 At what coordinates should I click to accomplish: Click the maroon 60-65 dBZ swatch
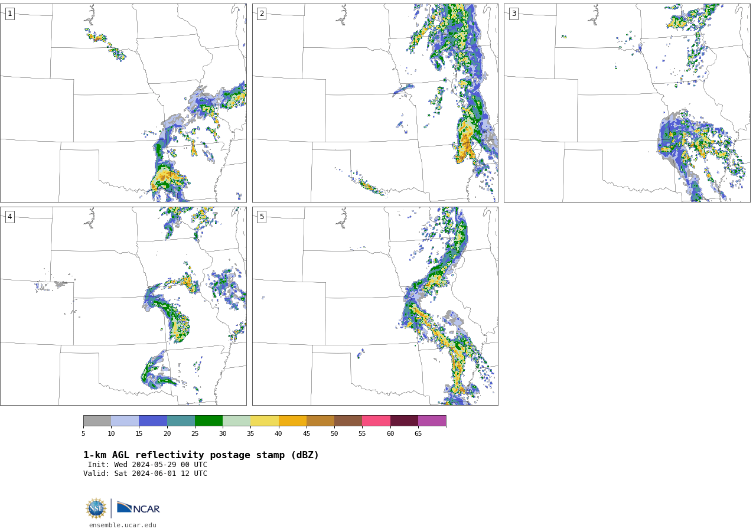point(404,420)
